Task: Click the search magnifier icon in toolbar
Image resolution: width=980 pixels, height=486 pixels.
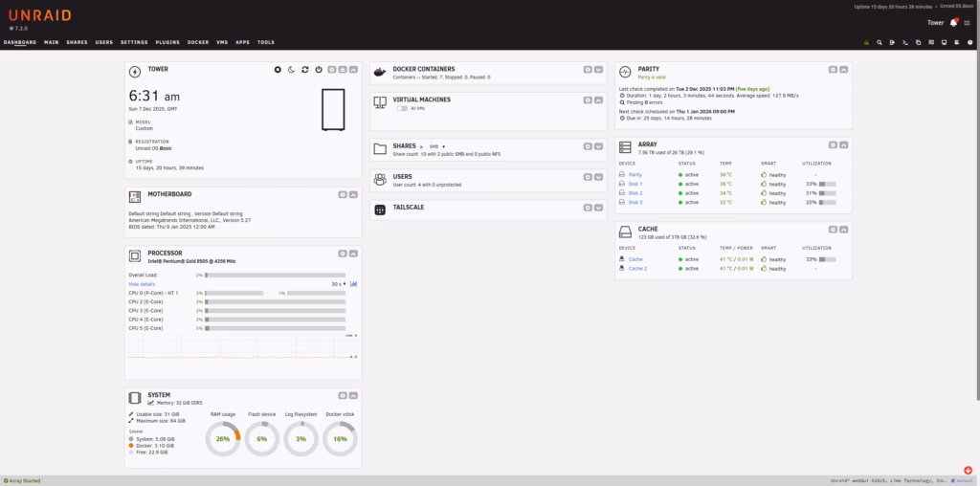Action: (x=879, y=42)
